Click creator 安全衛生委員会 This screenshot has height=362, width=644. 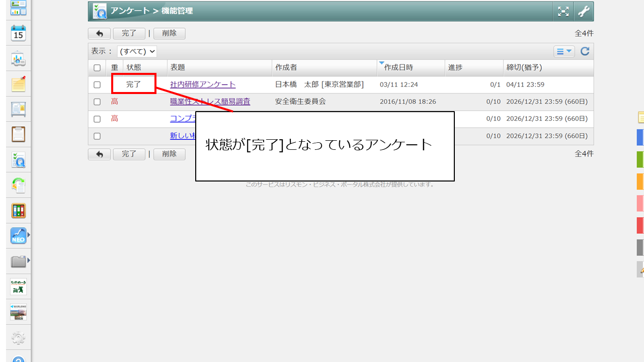point(300,102)
